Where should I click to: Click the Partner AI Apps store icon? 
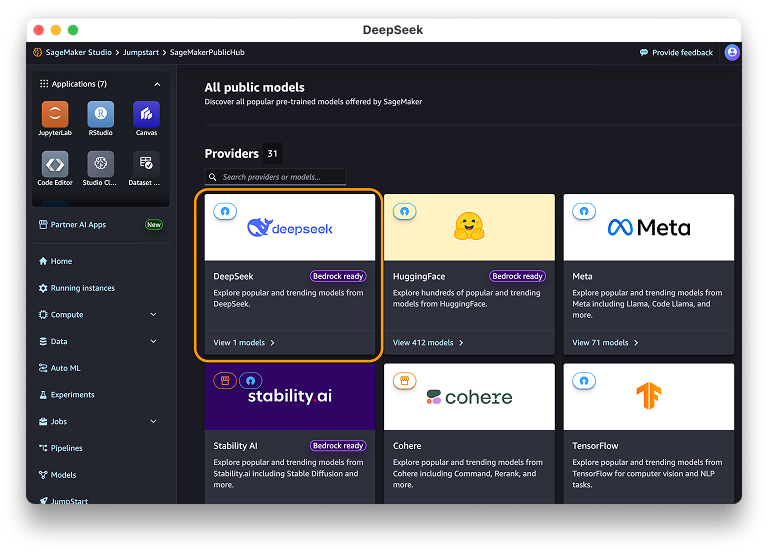click(x=43, y=224)
